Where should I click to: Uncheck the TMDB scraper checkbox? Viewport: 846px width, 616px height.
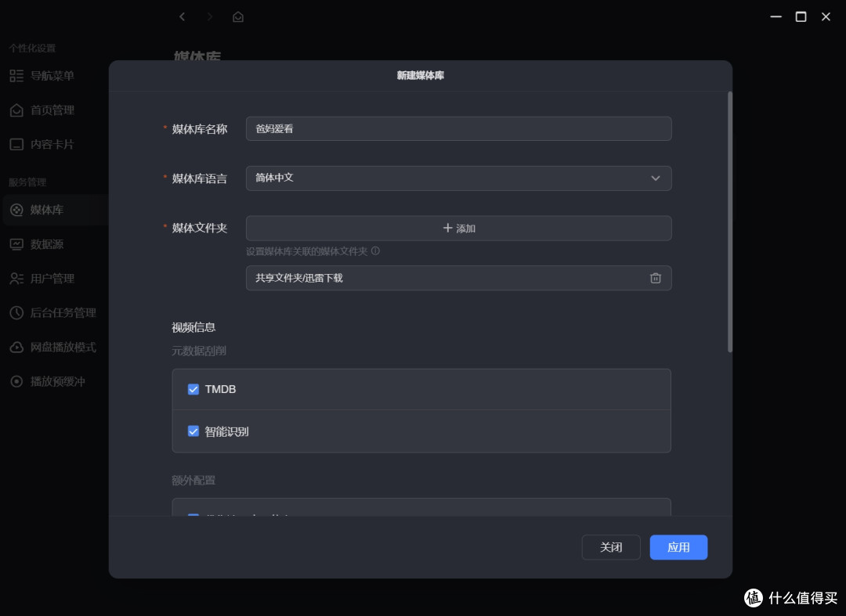193,389
